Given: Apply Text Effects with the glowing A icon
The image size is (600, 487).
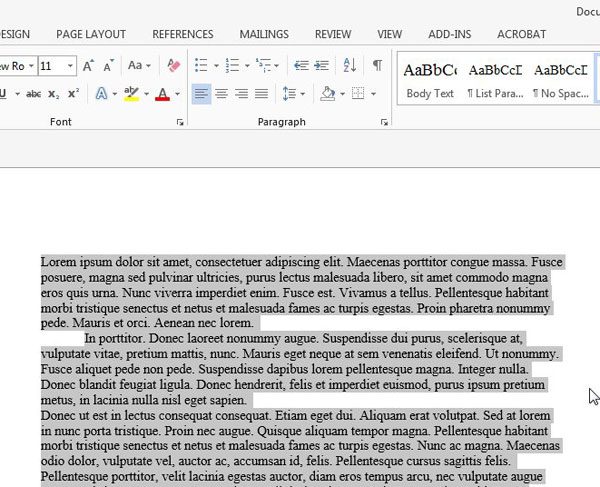Looking at the screenshot, I should (x=101, y=94).
